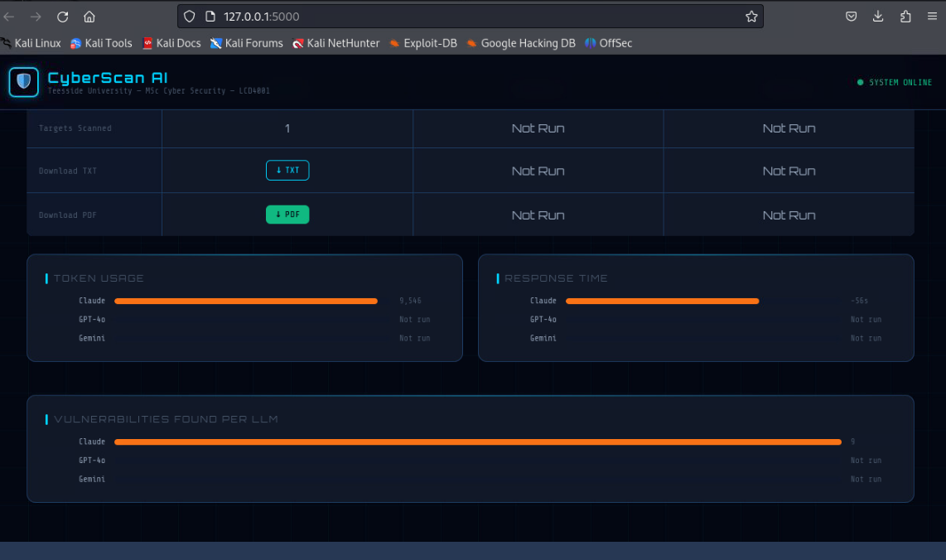The image size is (946, 560).
Task: Click the Claude token usage bar
Action: 245,301
